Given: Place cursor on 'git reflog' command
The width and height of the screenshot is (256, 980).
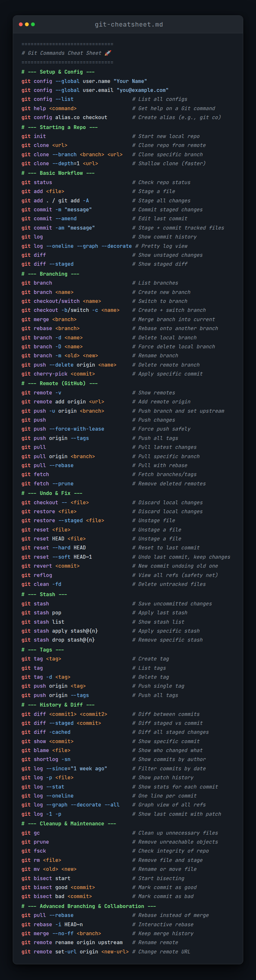Looking at the screenshot, I should 37,575.
